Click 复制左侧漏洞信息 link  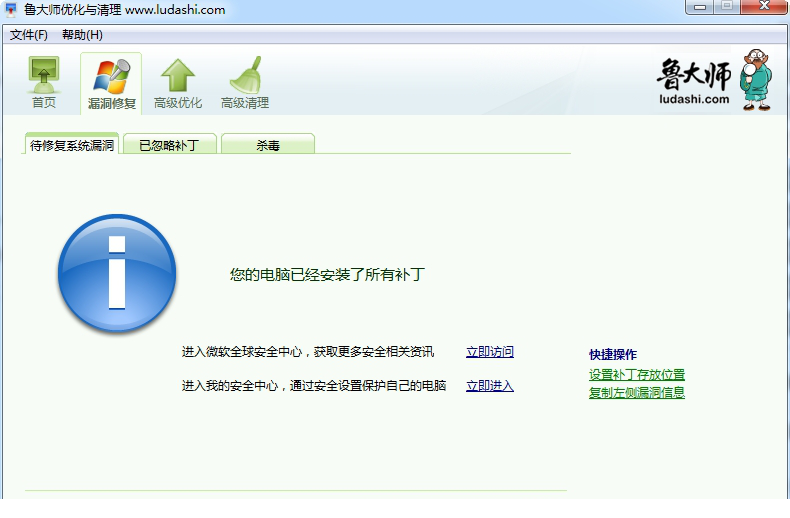click(x=637, y=393)
